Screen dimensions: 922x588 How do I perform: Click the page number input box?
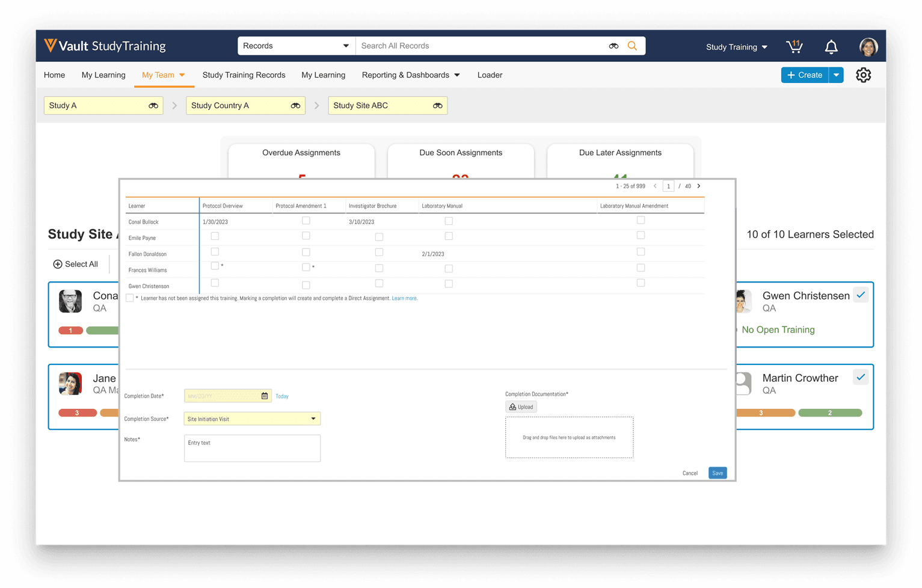click(x=668, y=186)
